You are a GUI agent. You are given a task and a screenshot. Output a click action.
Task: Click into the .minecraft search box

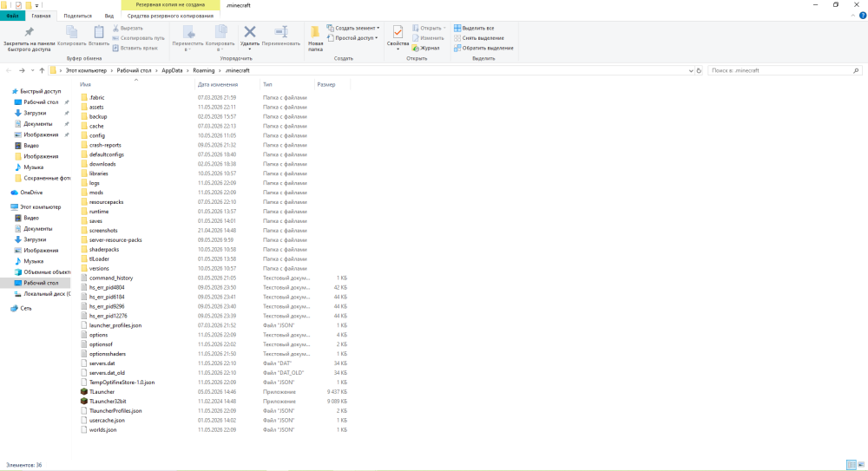784,71
